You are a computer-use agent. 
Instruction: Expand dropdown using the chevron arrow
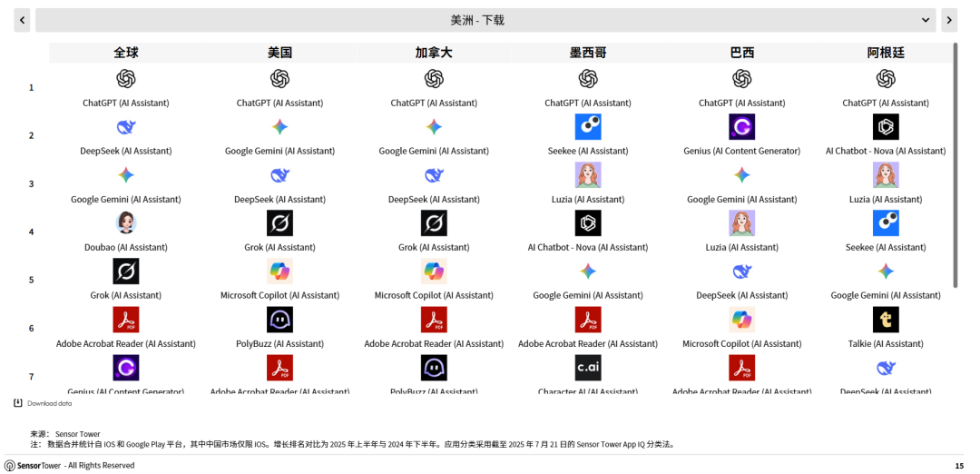point(926,20)
